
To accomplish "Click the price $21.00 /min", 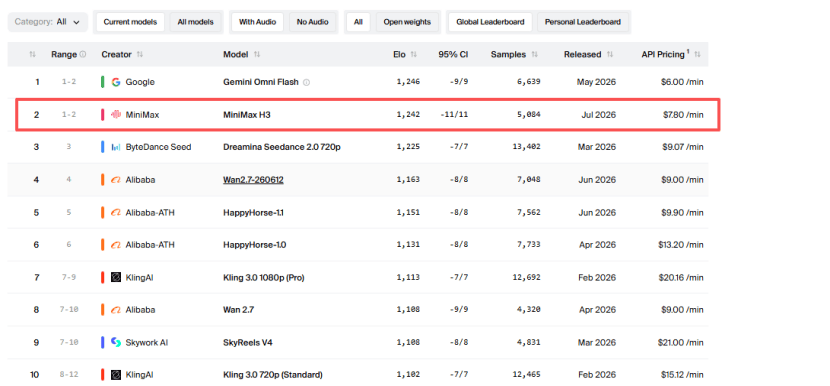I will [680, 343].
